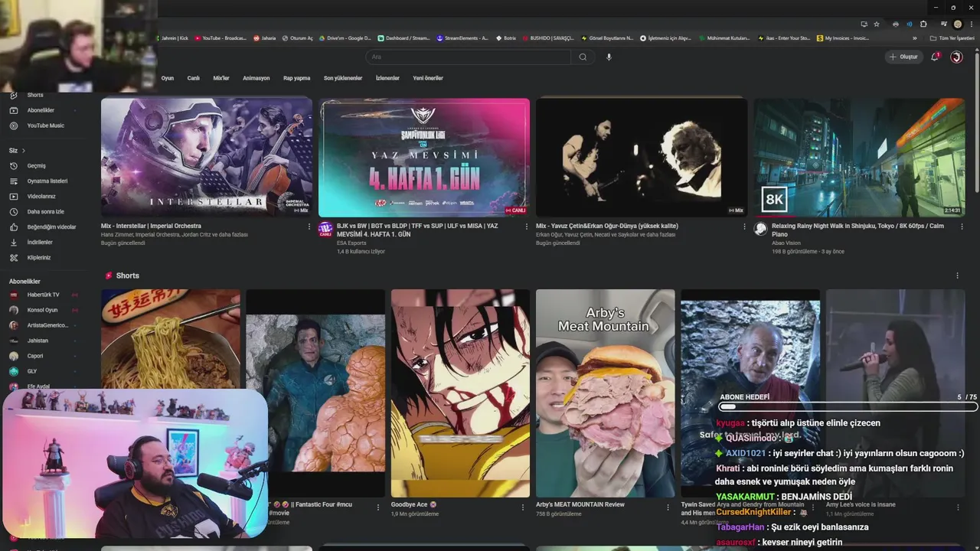Open the Shorts shelf options menu
This screenshot has width=980, height=551.
coord(957,275)
